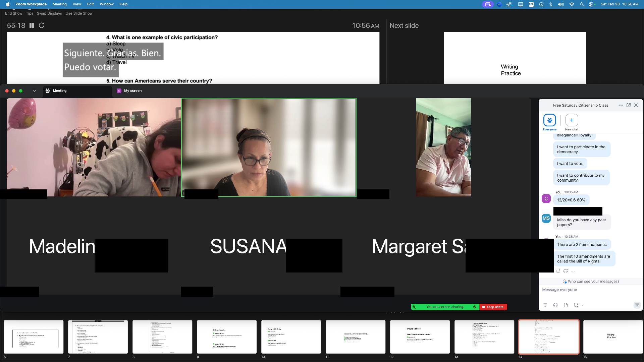Open Wi-Fi menu bar icon

[x=572, y=4]
